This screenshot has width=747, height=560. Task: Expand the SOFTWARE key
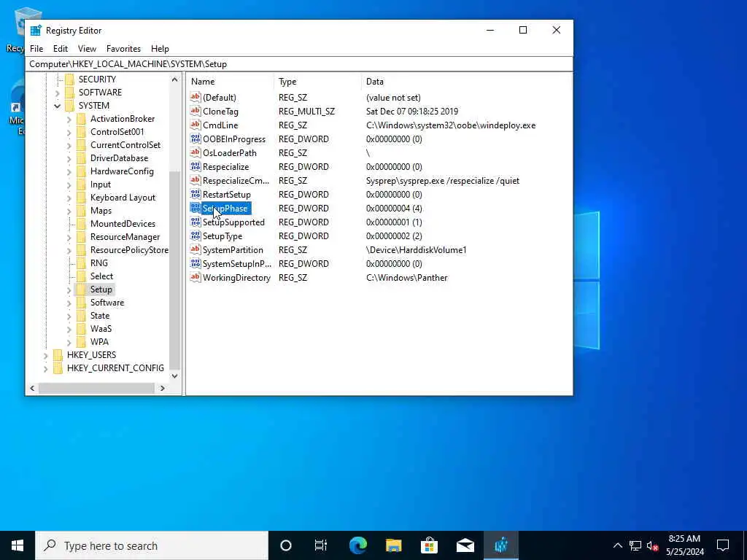tap(57, 93)
